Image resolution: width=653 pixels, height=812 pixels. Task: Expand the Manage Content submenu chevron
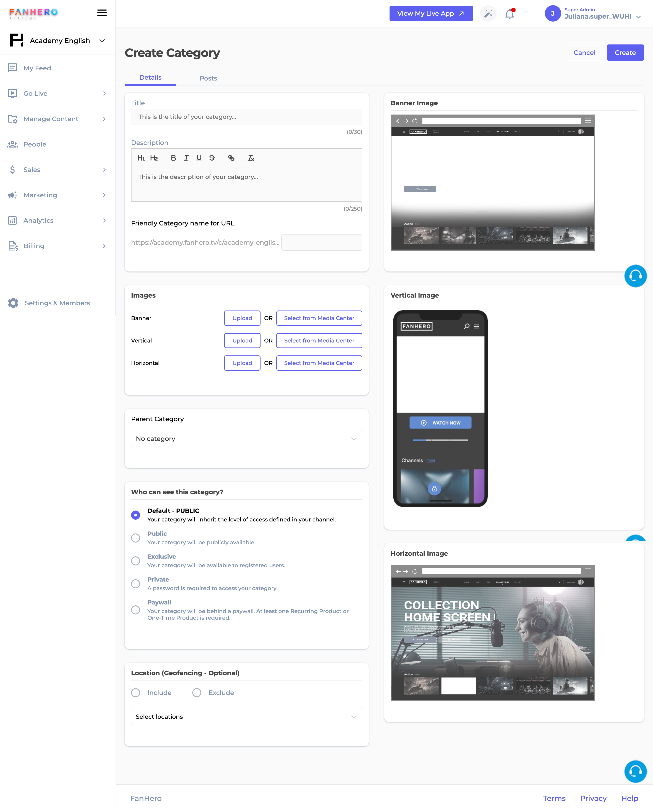[104, 119]
